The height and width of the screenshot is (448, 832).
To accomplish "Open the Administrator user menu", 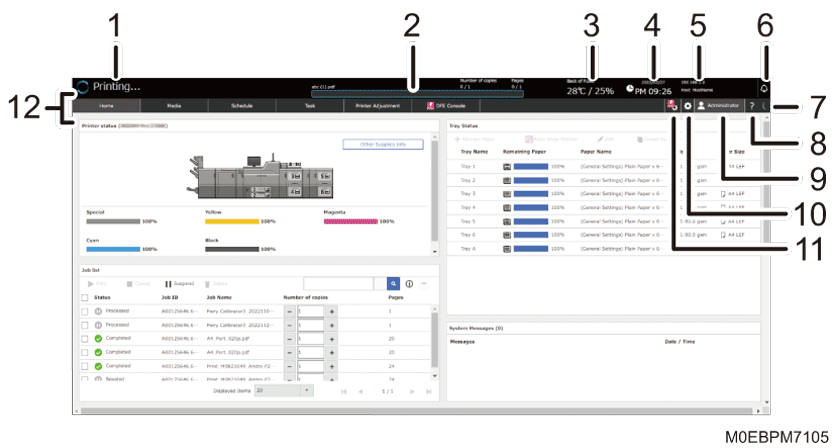I will 718,105.
